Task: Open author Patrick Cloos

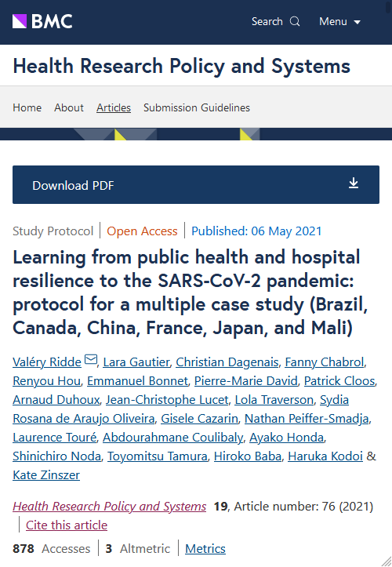Action: point(339,381)
